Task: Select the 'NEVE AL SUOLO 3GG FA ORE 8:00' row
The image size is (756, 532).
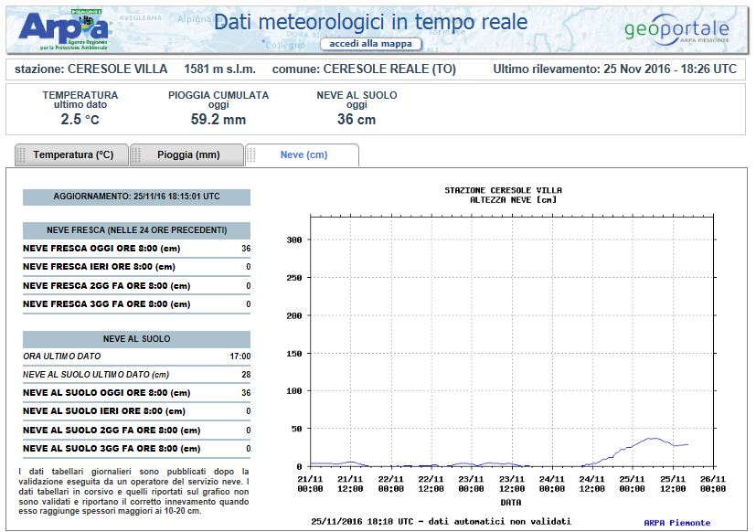Action: tap(136, 449)
